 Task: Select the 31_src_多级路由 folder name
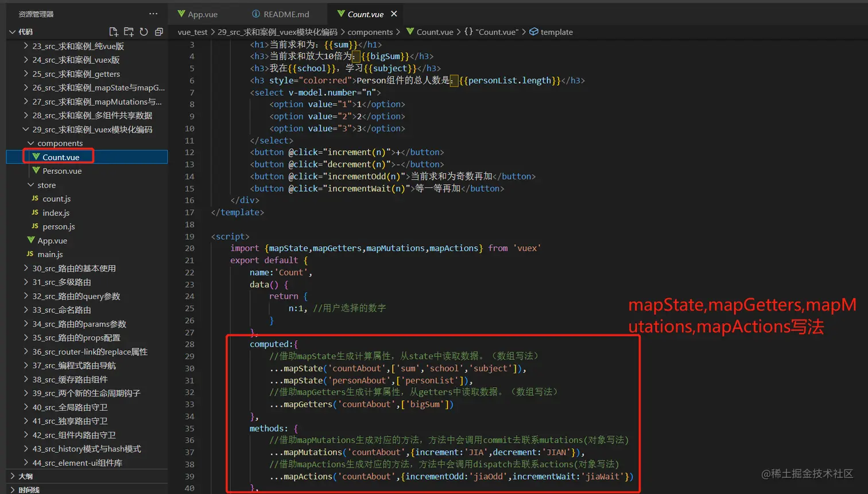click(61, 282)
